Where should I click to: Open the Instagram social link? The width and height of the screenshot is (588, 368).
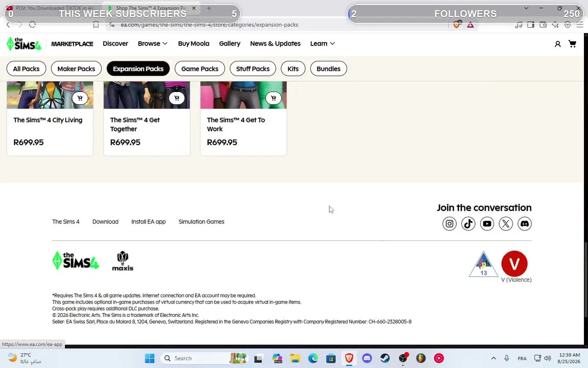(x=449, y=224)
